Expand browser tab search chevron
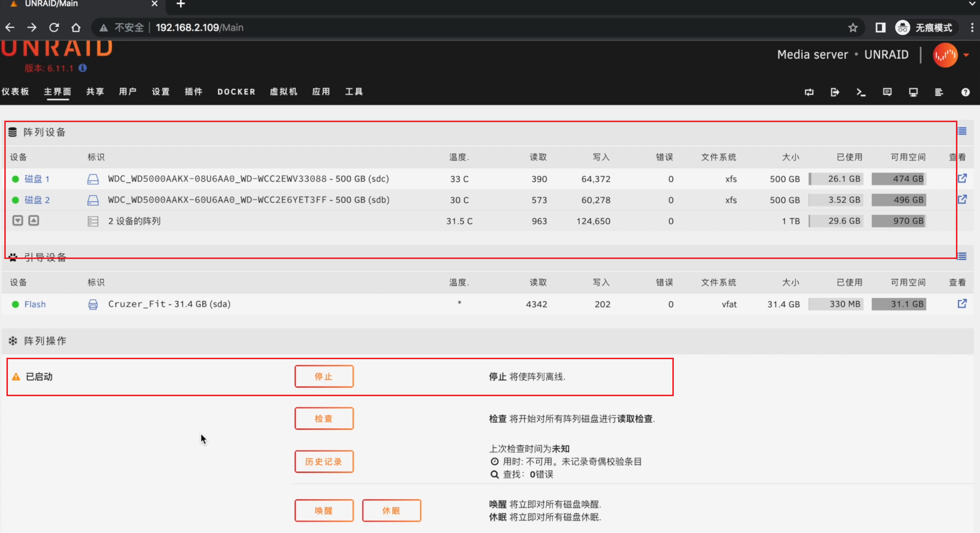Viewport: 980px width, 533px height. 972,4
